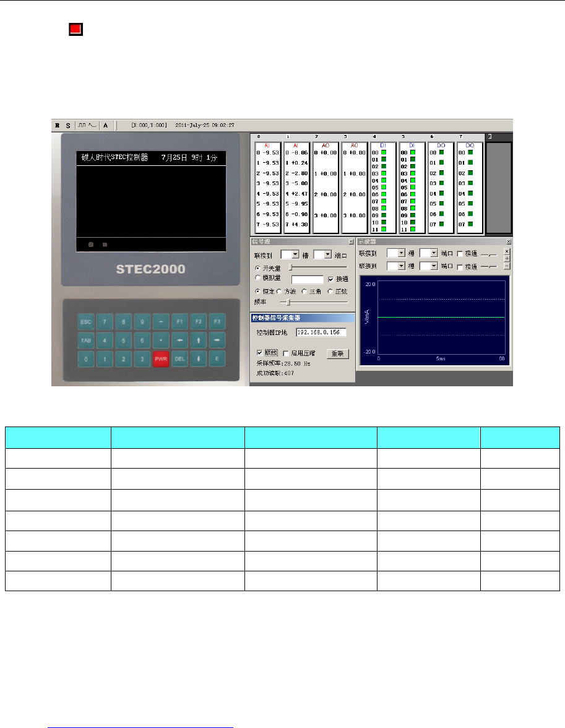
Task: Tap the 1 key on the keypad
Action: click(105, 359)
